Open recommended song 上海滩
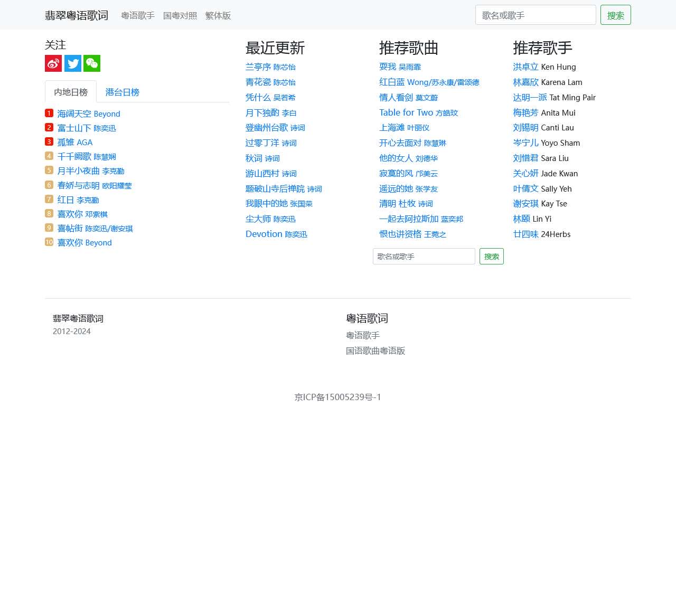This screenshot has width=676, height=616. click(405, 127)
